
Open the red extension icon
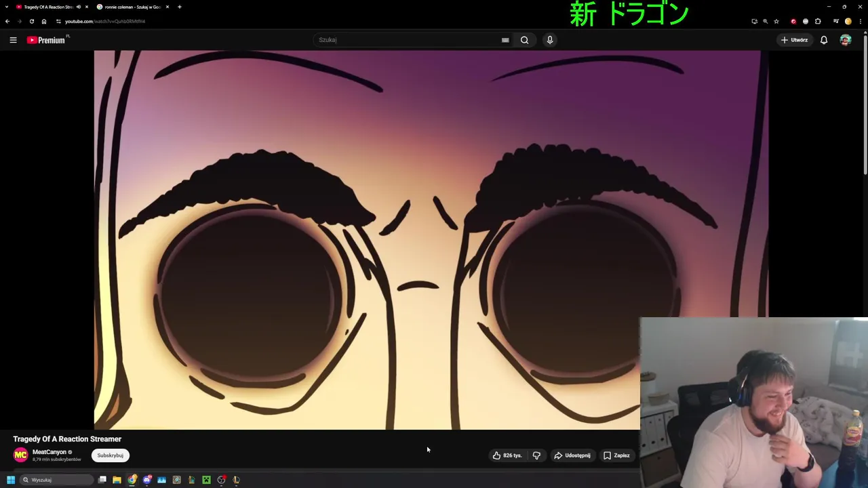point(793,21)
